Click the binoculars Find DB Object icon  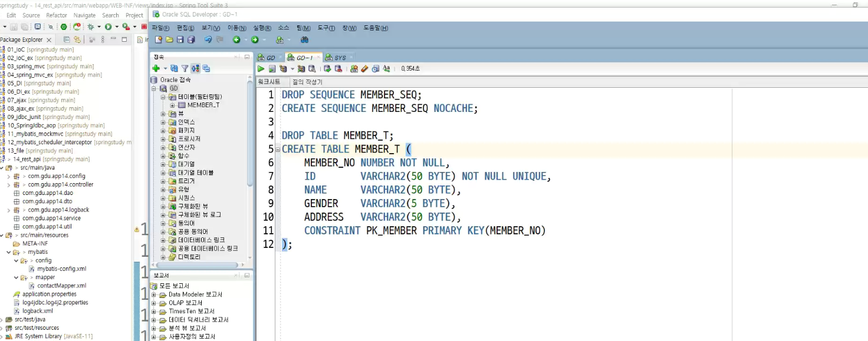tap(305, 39)
